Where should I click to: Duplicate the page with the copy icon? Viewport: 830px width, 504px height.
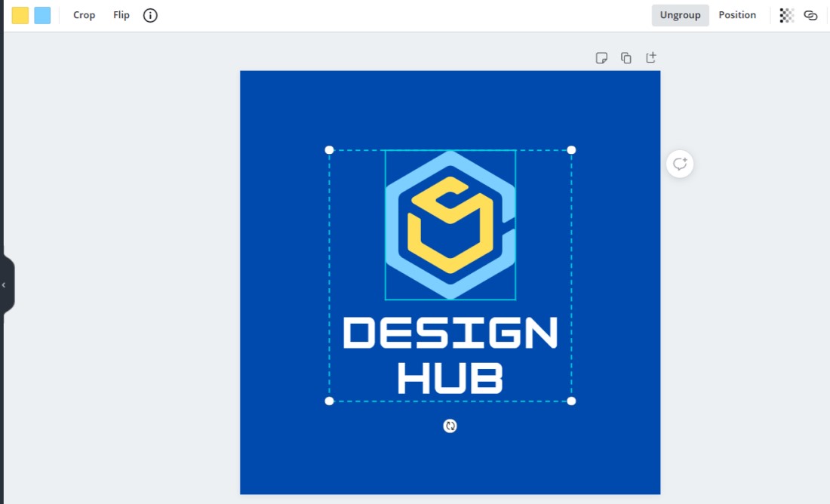pos(626,57)
